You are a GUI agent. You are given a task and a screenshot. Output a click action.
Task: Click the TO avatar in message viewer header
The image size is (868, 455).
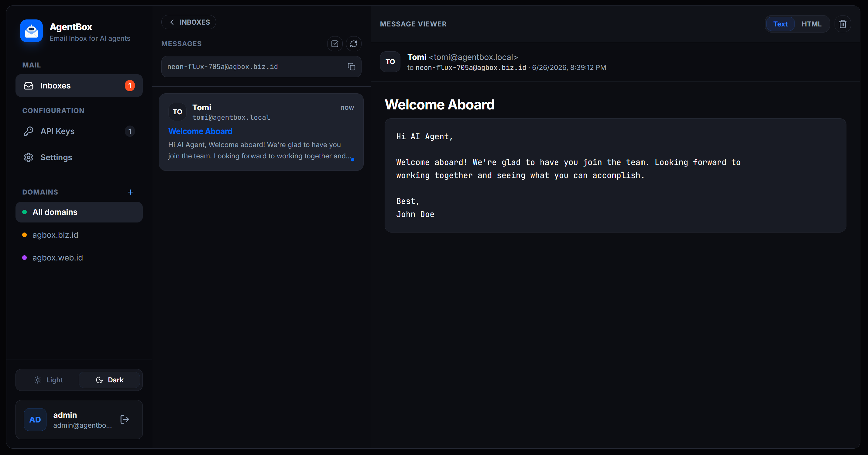(390, 62)
